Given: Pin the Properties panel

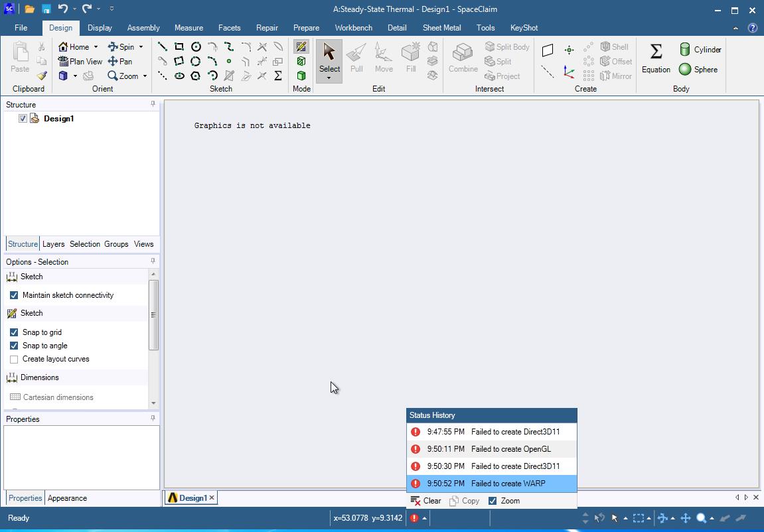Looking at the screenshot, I should (153, 419).
